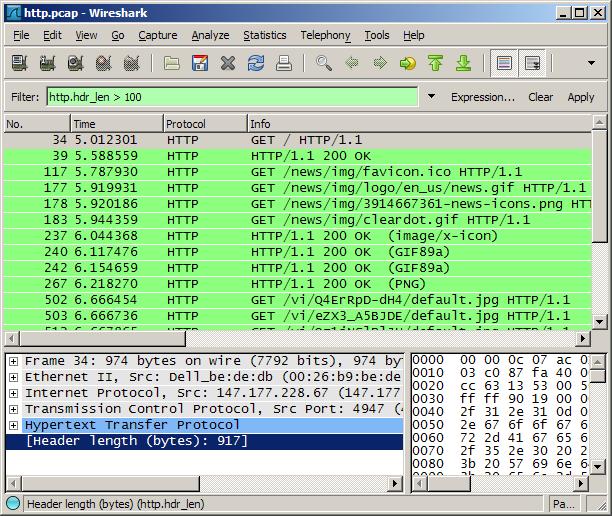Sort by the Protocol column header
The image size is (612, 516).
pyautogui.click(x=205, y=124)
